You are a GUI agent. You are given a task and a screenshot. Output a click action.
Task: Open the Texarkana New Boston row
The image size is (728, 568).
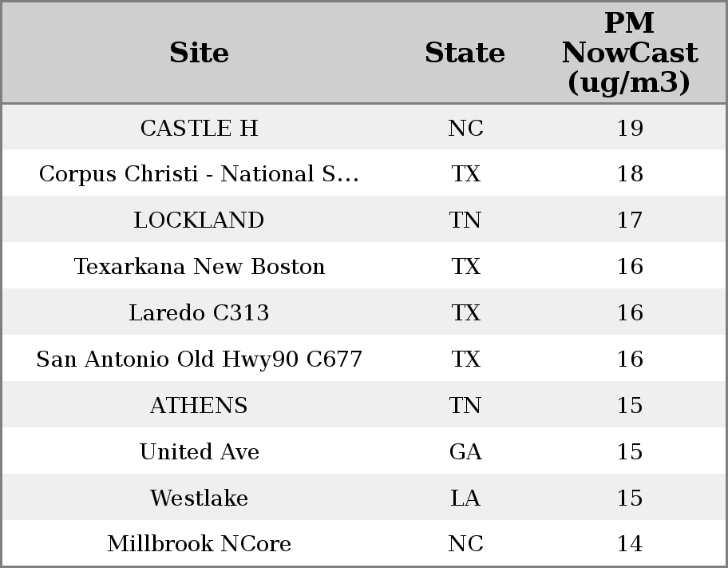364,266
